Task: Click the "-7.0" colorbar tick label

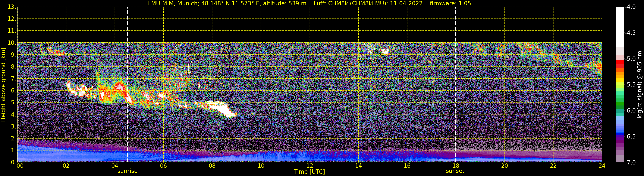Action: (630, 163)
